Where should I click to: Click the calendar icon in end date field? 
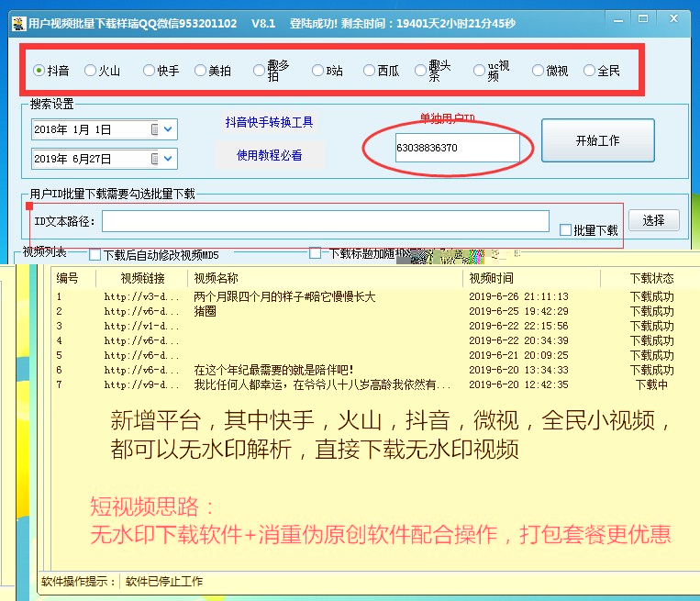(155, 159)
